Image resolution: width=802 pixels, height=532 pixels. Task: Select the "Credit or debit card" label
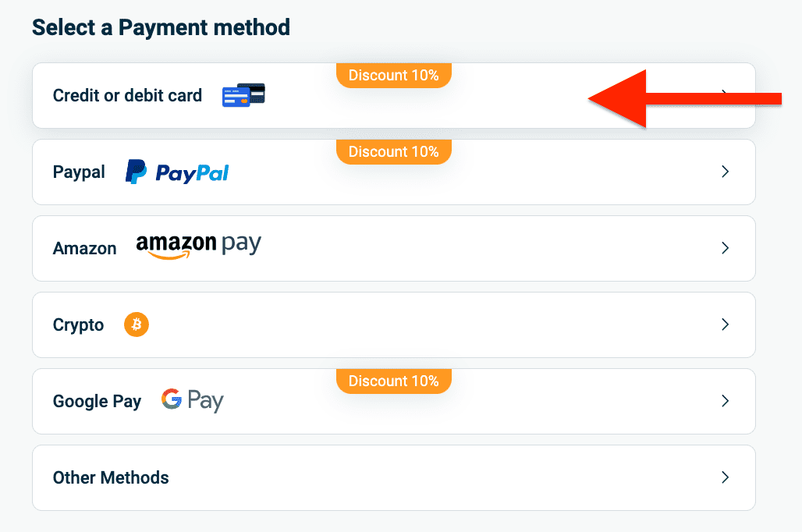click(127, 96)
